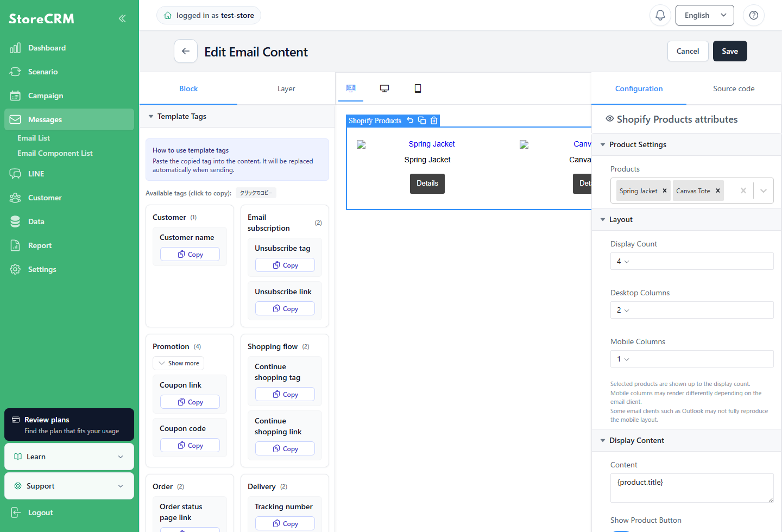The height and width of the screenshot is (532, 782).
Task: Copy the Unsubscribe link tag
Action: (285, 308)
